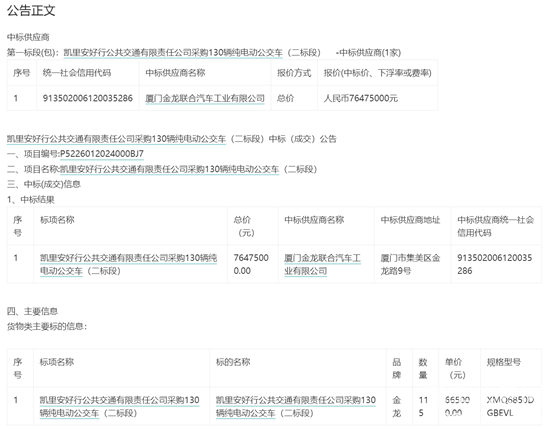Click the project number P5226012024000BJ7
This screenshot has height=429, width=550.
(102, 154)
